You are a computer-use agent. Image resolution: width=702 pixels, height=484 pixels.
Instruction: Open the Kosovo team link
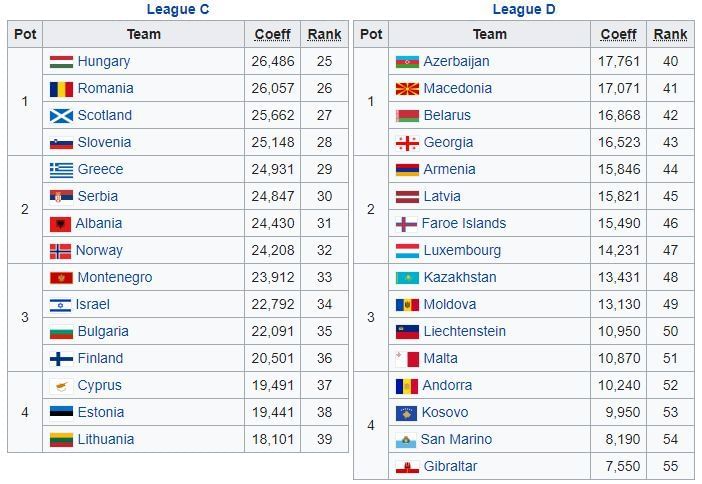(445, 413)
